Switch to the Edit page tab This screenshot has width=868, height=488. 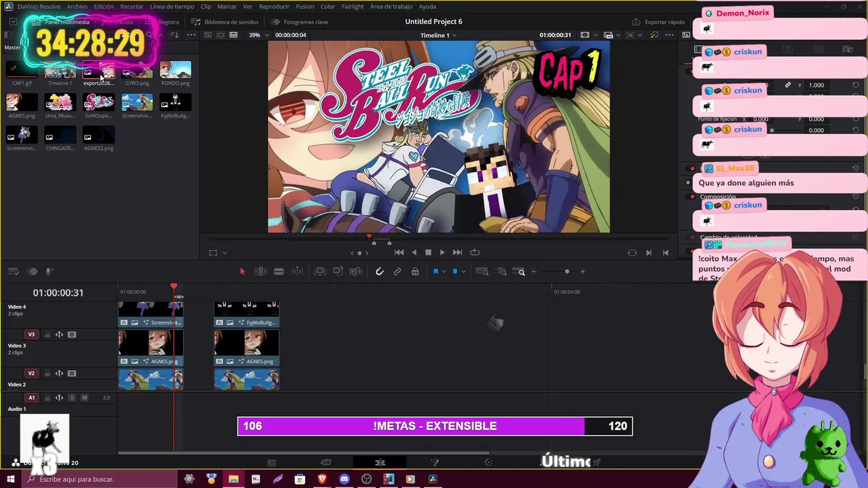click(x=380, y=462)
